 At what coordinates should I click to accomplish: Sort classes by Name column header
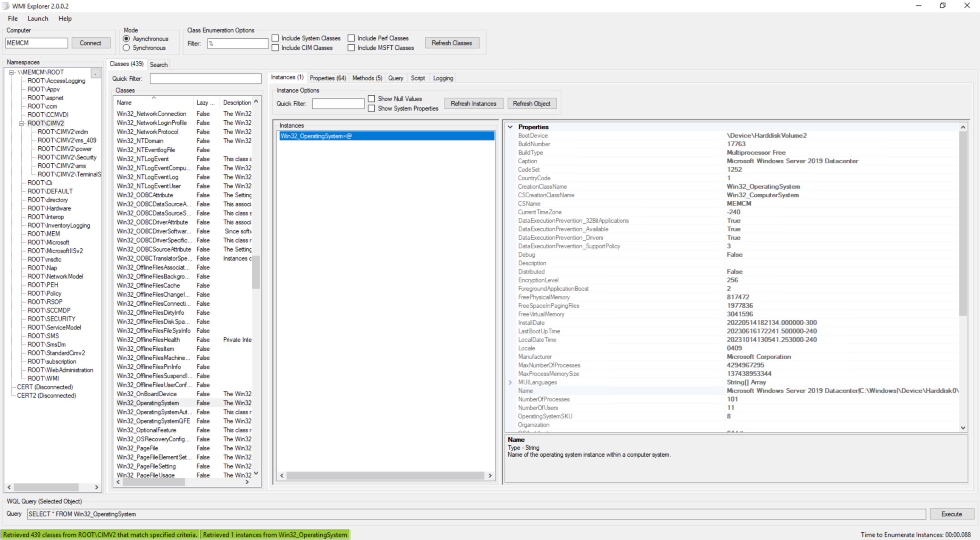(x=153, y=102)
